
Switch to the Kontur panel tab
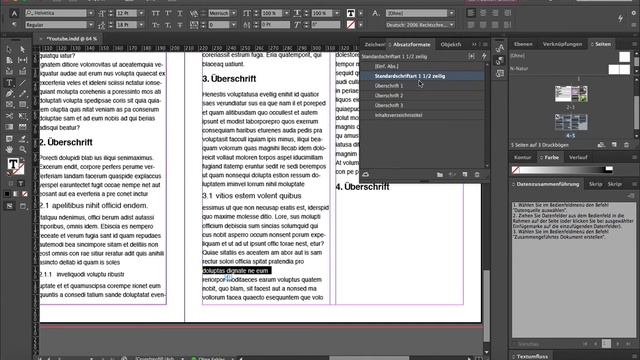click(x=522, y=158)
